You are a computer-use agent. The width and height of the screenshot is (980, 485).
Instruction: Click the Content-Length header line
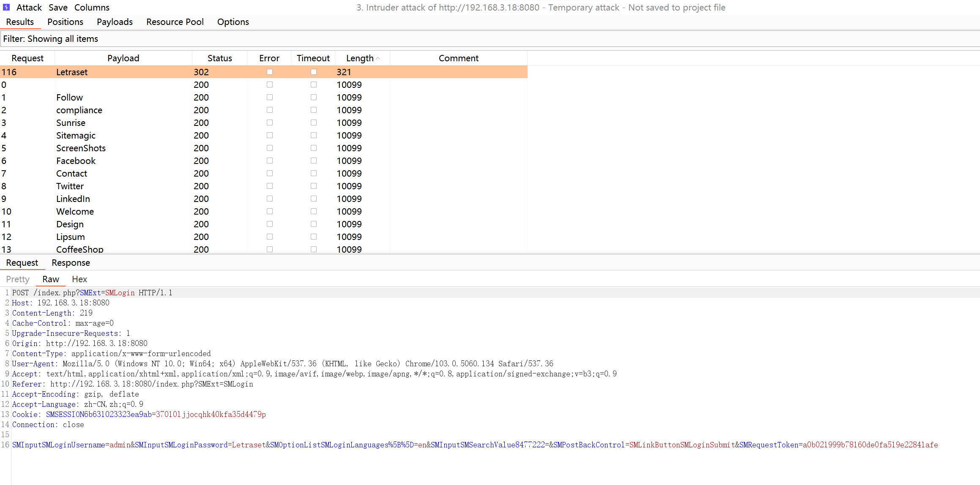[52, 313]
